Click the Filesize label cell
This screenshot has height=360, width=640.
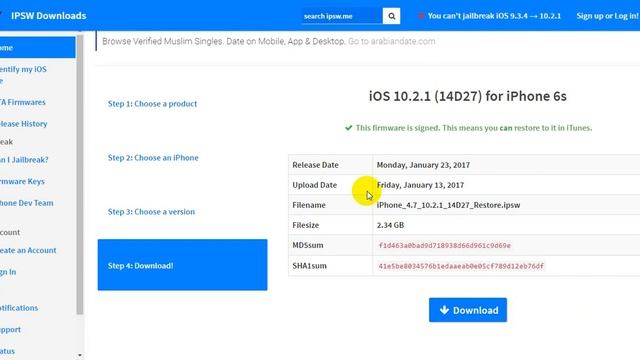(x=330, y=225)
